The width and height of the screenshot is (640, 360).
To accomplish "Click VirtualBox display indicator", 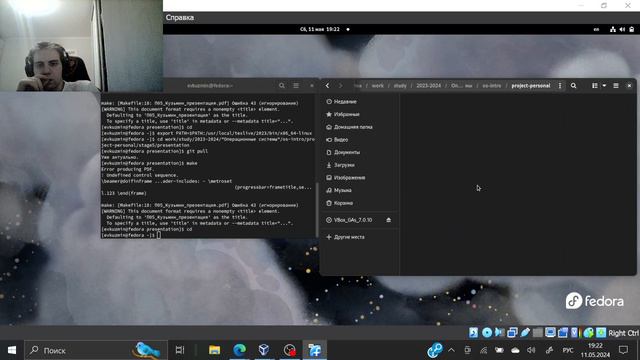I will [x=550, y=333].
